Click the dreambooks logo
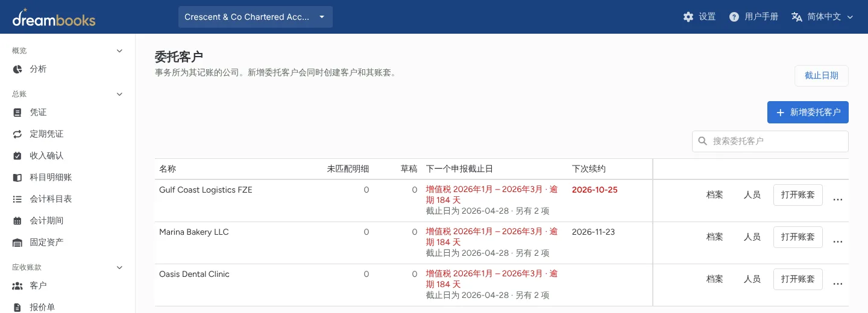The width and height of the screenshot is (868, 313). point(54,17)
